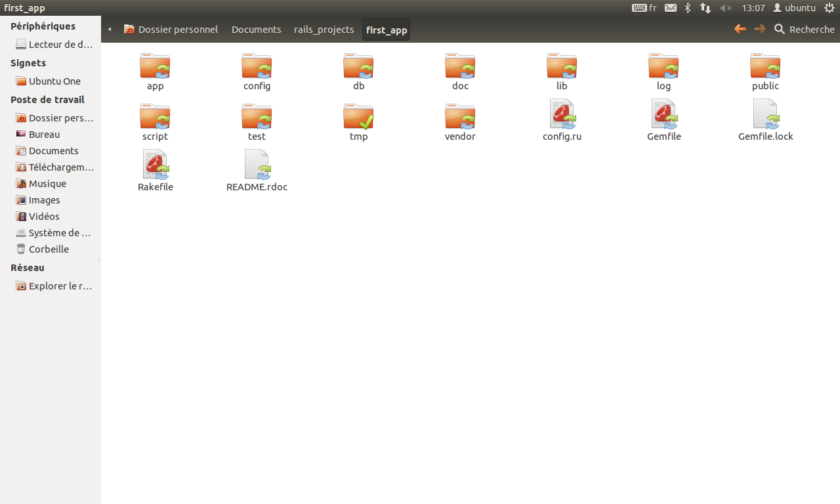Open the Bluetooth indicator
Screen dimensions: 840x504
688,8
